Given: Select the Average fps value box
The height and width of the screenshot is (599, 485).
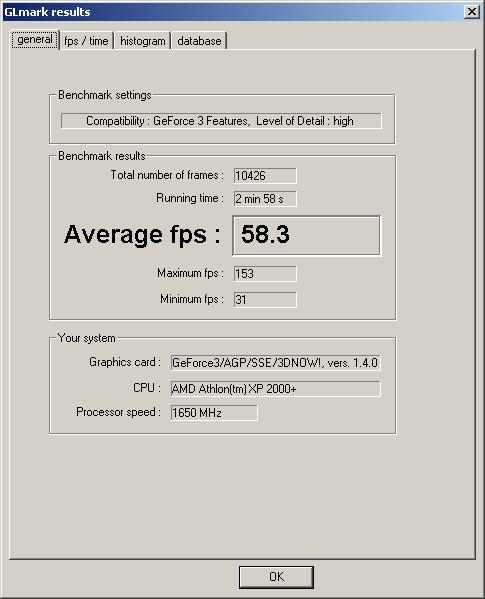Looking at the screenshot, I should coord(307,235).
